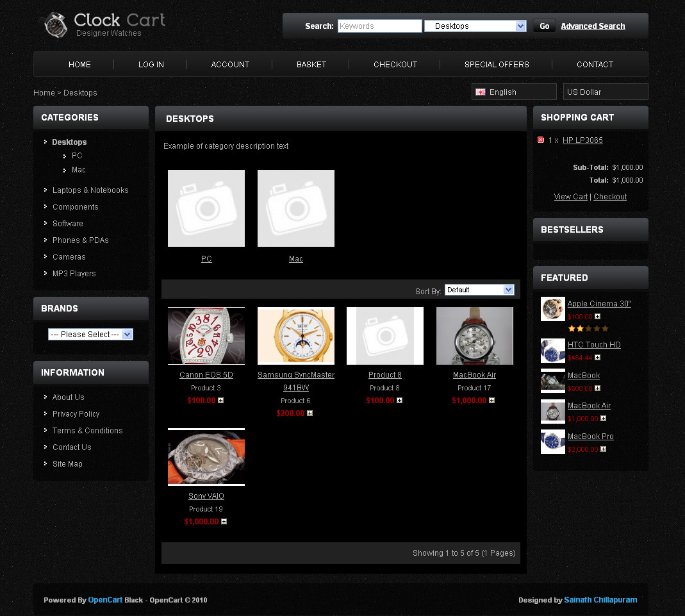The height and width of the screenshot is (616, 685).
Task: Open Site Map link
Action: pyautogui.click(x=67, y=463)
